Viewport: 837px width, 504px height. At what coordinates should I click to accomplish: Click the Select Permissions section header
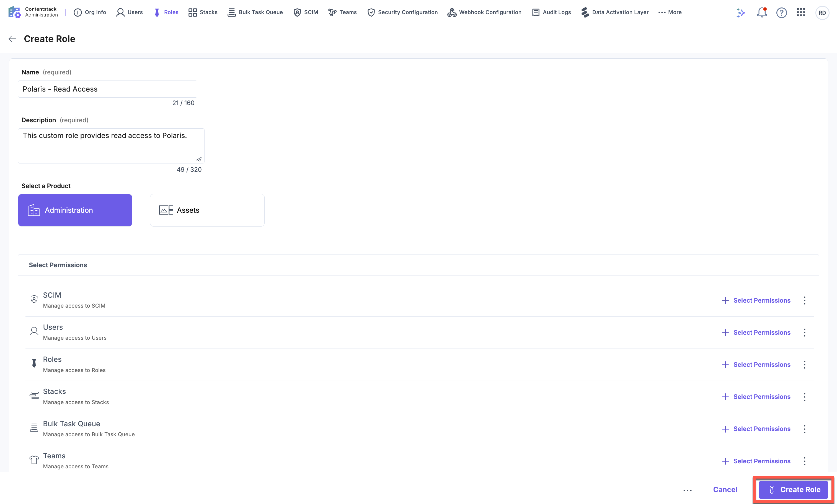pyautogui.click(x=58, y=265)
